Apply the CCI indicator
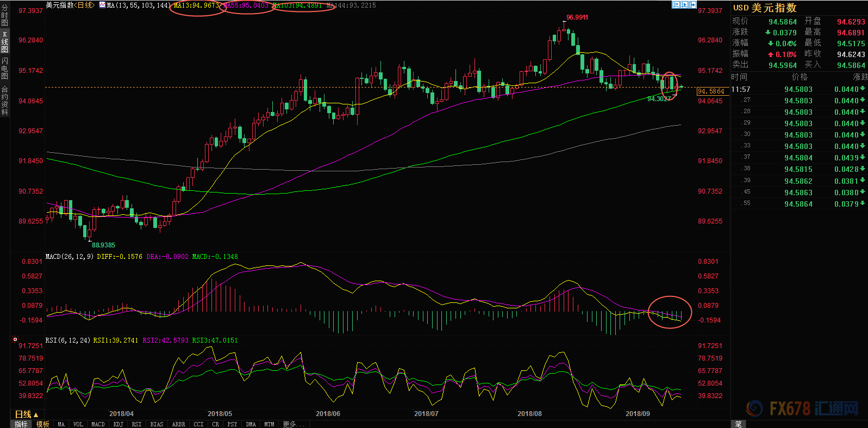Viewport: 868px width, 428px height. [x=198, y=424]
